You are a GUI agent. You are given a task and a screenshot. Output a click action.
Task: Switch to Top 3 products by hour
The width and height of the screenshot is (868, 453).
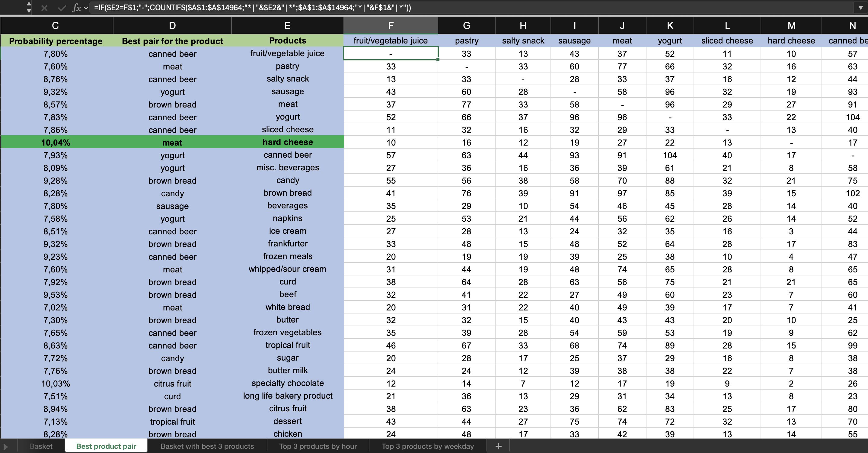318,446
